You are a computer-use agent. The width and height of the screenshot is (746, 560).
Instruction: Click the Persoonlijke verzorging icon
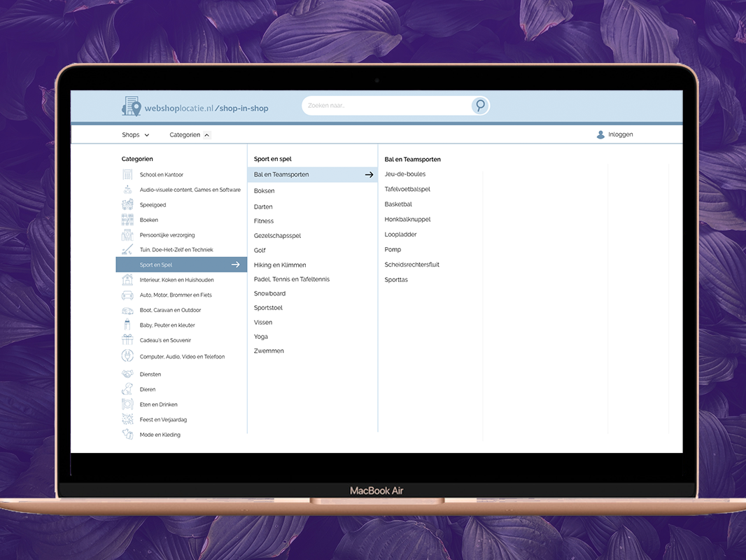[127, 235]
